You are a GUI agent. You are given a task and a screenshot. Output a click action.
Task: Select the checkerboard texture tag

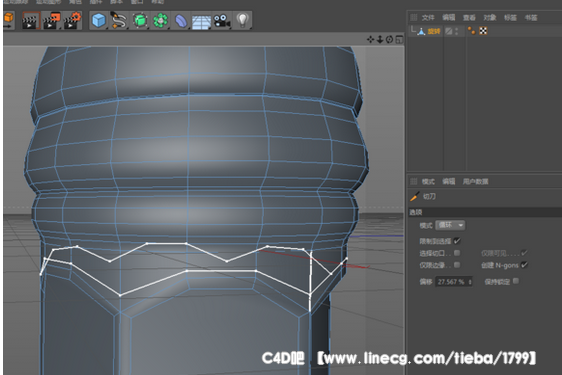483,31
